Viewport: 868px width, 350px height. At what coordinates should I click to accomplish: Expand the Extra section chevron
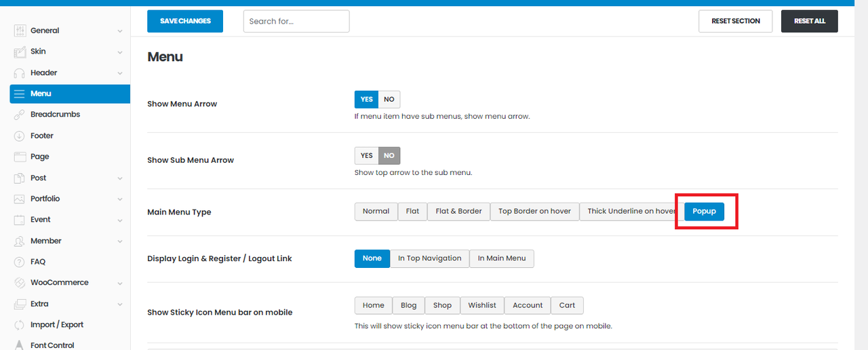tap(120, 305)
